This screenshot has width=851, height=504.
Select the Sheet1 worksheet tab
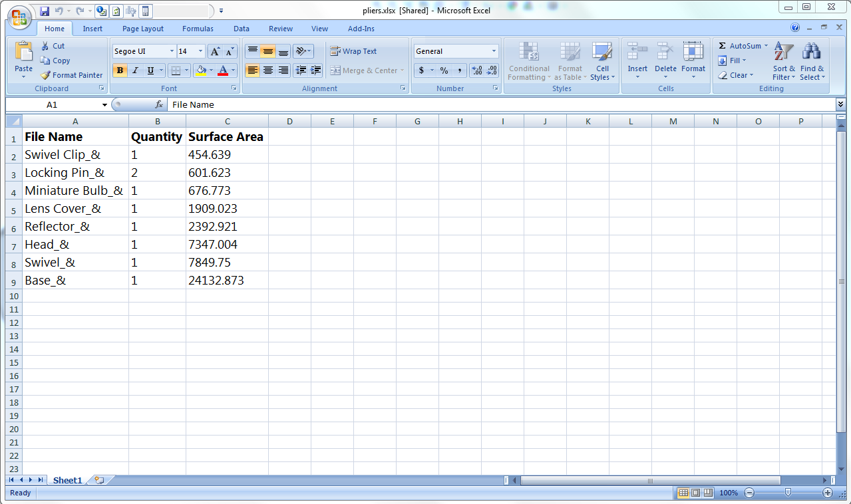pos(67,480)
